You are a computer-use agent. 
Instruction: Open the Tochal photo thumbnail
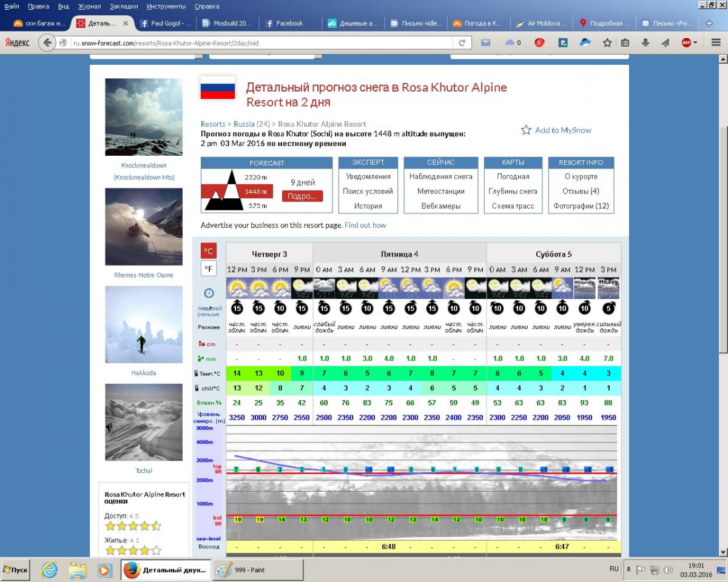click(144, 422)
